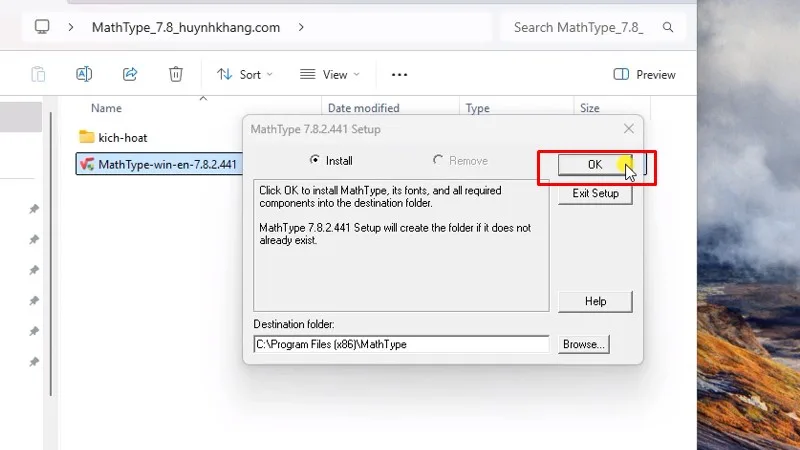Click the search magnifier icon
The height and width of the screenshot is (450, 800).
point(668,27)
